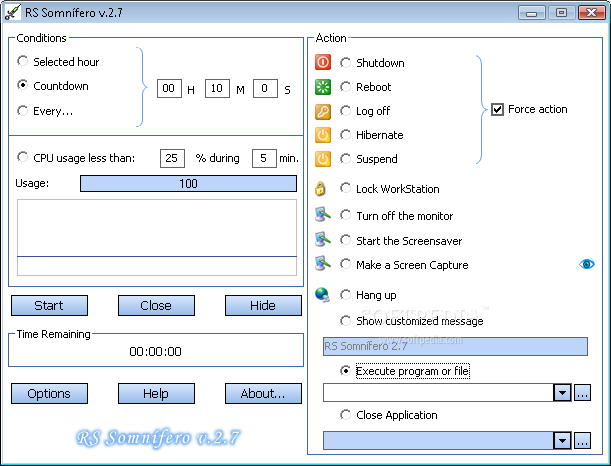Click the Lock WorkStation padlock icon
This screenshot has height=466, width=611.
point(320,189)
